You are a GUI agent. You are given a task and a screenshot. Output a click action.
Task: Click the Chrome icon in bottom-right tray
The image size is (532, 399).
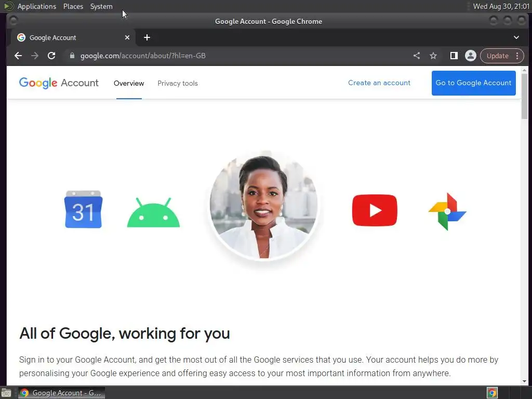(492, 393)
